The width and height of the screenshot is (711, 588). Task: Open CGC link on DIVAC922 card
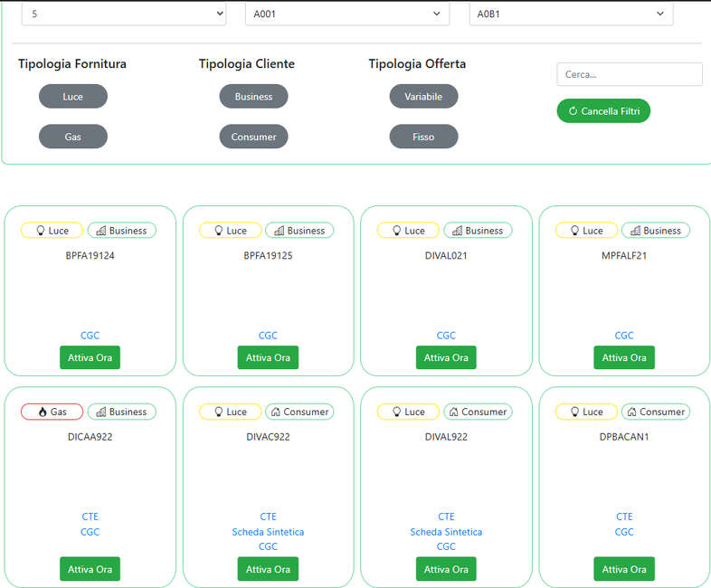(x=268, y=546)
